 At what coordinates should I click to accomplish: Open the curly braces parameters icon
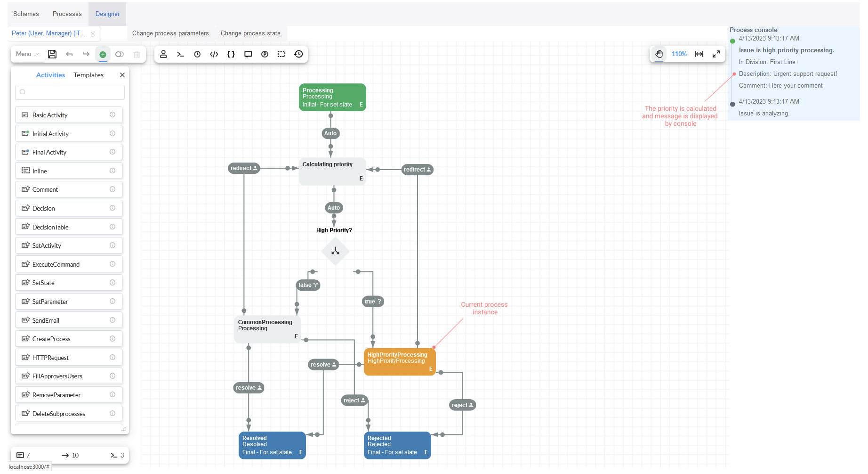[231, 54]
